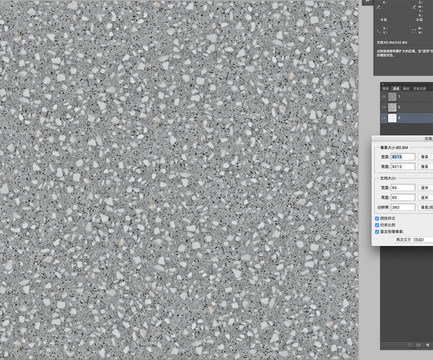433x360 pixels.
Task: Uncheck the Resample Image checkbox
Action: click(x=377, y=231)
